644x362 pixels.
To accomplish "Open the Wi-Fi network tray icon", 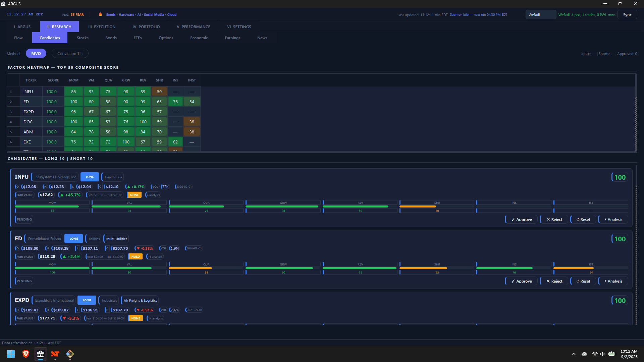I will [x=595, y=354].
